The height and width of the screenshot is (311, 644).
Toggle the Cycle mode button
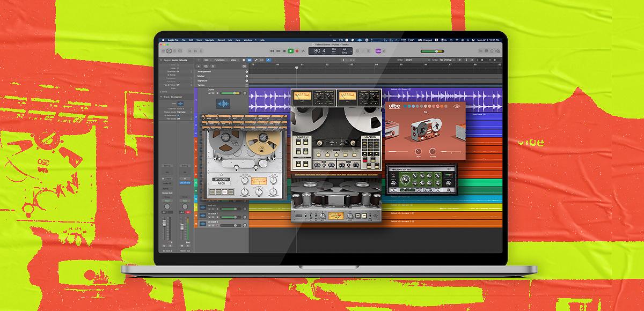(x=303, y=50)
